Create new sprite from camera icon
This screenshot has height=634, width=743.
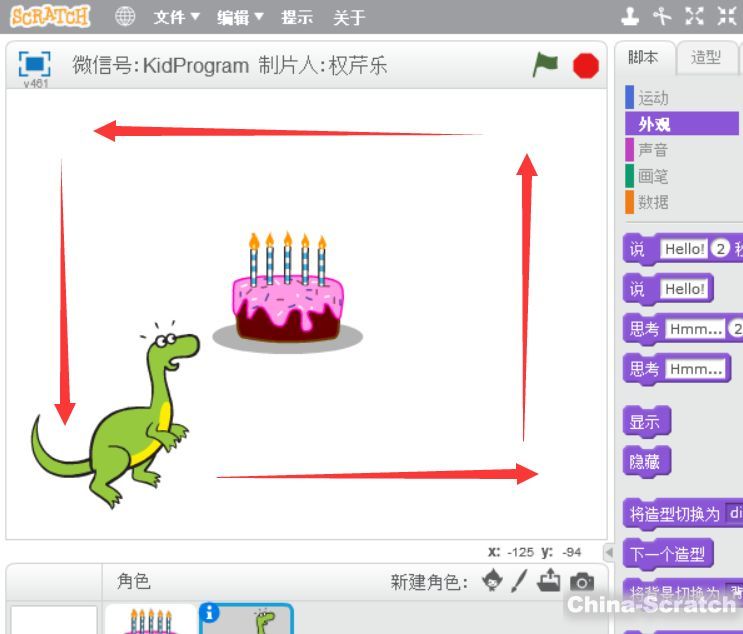581,581
